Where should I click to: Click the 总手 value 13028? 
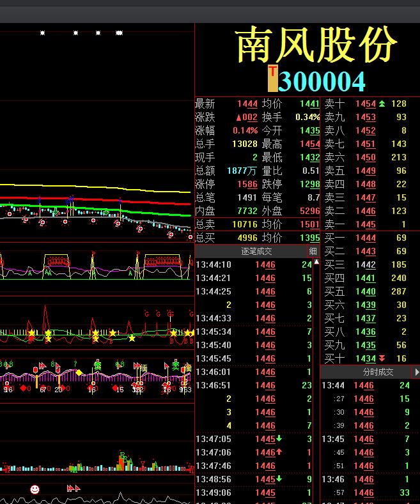(245, 144)
